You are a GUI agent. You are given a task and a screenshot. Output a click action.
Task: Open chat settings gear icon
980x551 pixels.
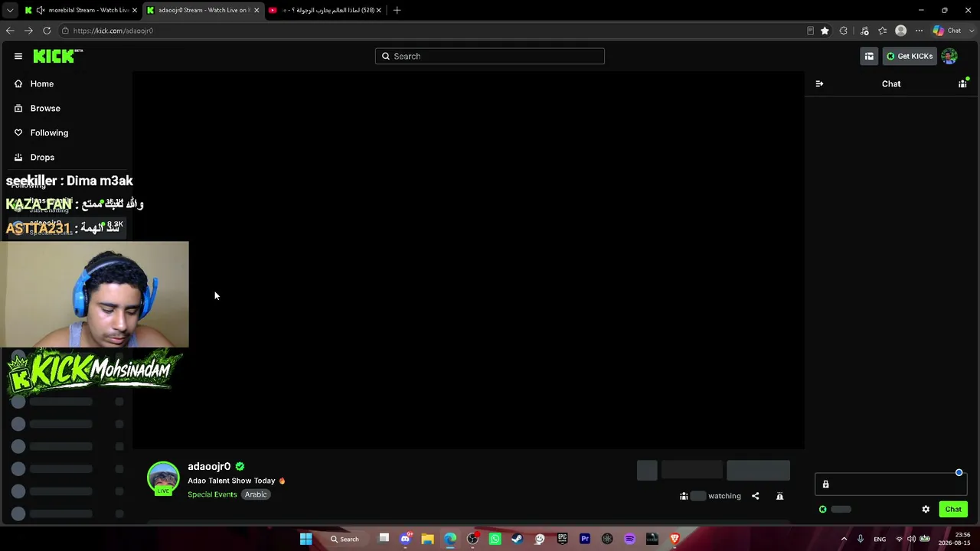[926, 509]
